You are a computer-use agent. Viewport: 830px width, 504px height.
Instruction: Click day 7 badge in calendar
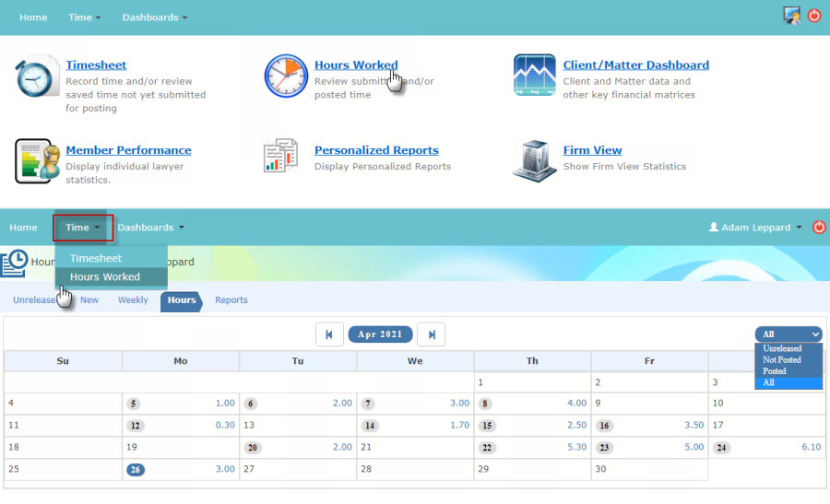tap(368, 404)
